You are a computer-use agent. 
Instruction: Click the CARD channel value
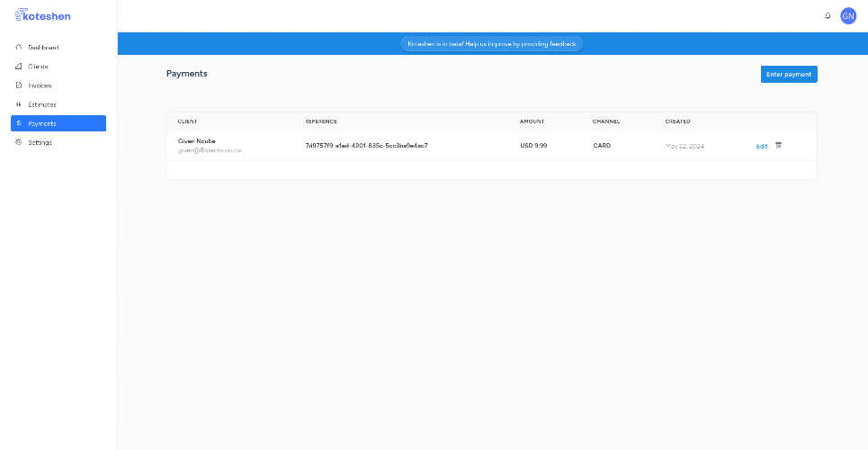(x=602, y=146)
